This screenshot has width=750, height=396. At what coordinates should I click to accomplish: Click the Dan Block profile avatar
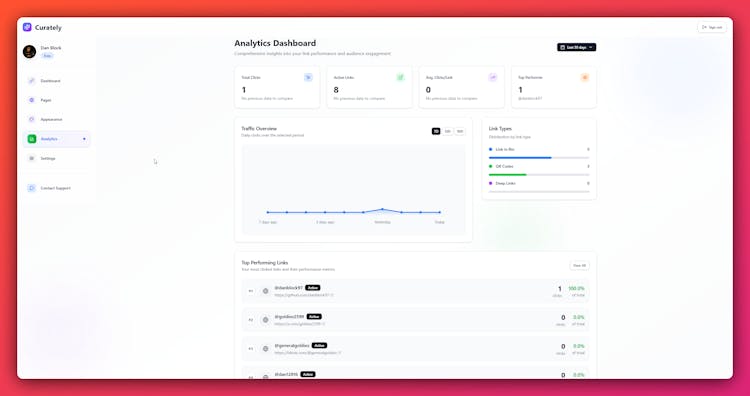pos(29,52)
